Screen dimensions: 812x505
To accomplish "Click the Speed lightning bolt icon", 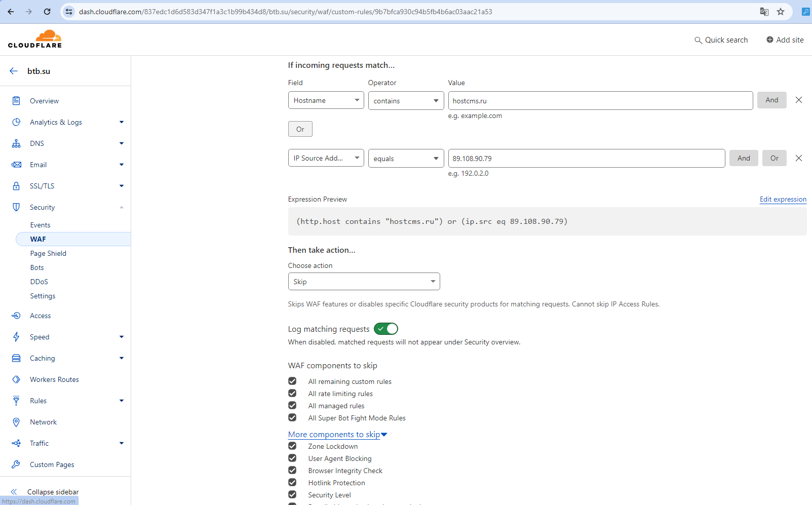I will (x=16, y=337).
